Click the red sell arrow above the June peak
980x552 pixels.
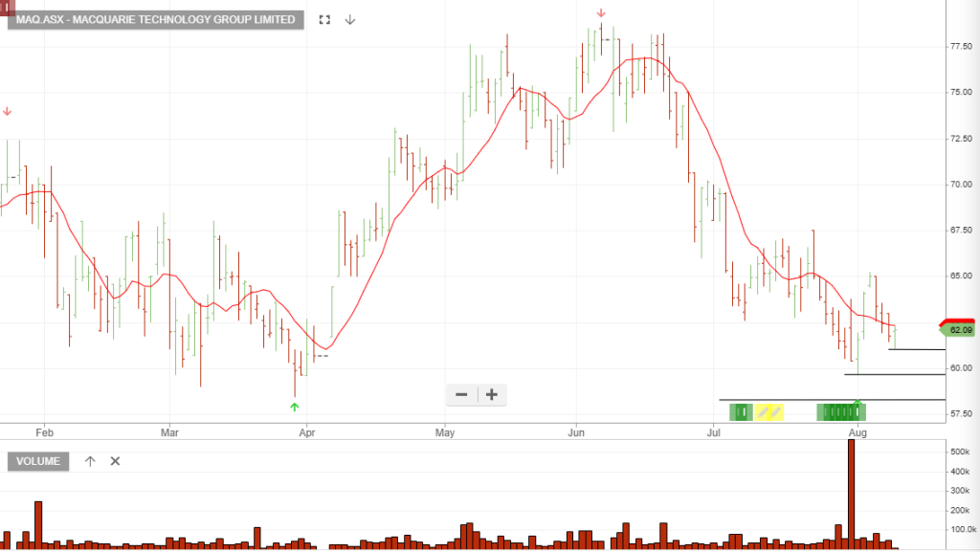click(601, 13)
